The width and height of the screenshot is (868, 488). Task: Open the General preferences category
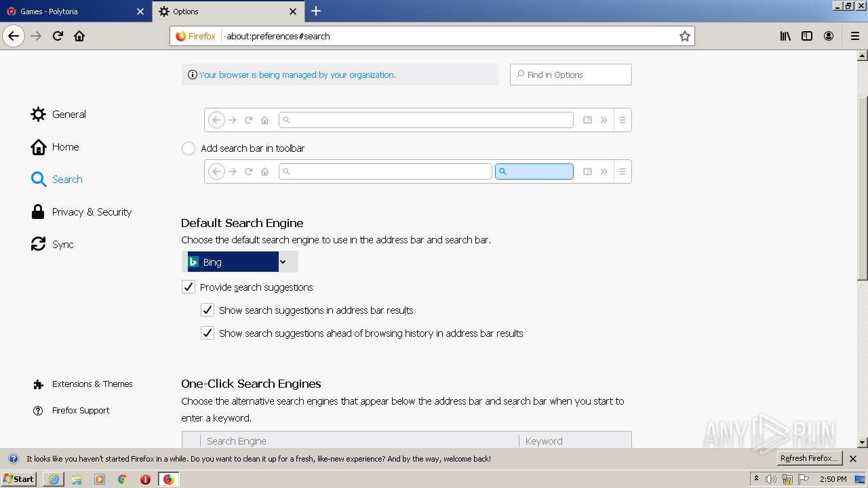tap(59, 114)
